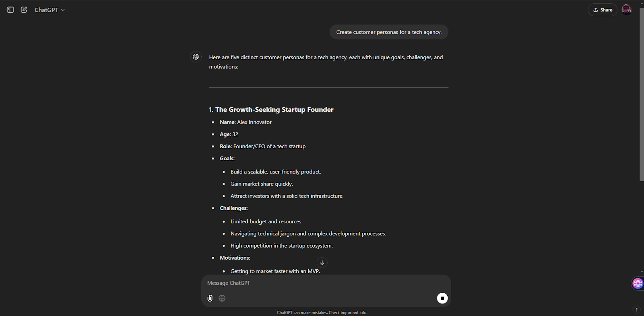Click the upload icon inside Share button
This screenshot has height=316, width=644.
(x=596, y=10)
